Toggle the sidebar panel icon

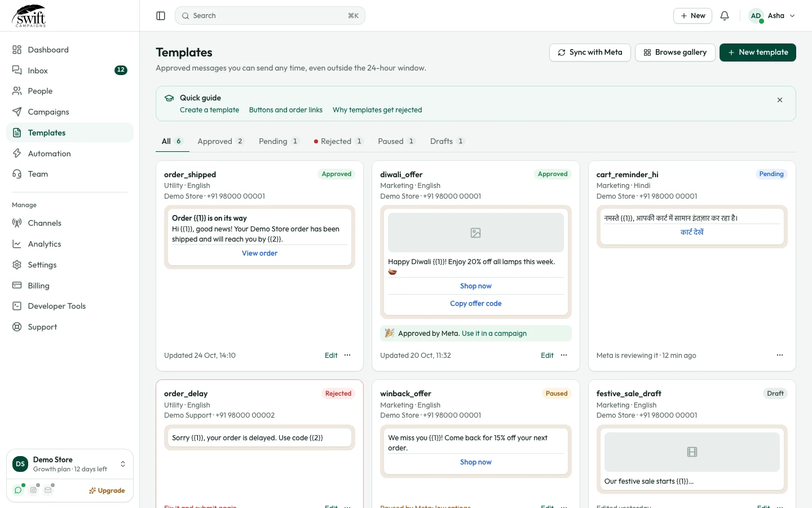(x=161, y=16)
